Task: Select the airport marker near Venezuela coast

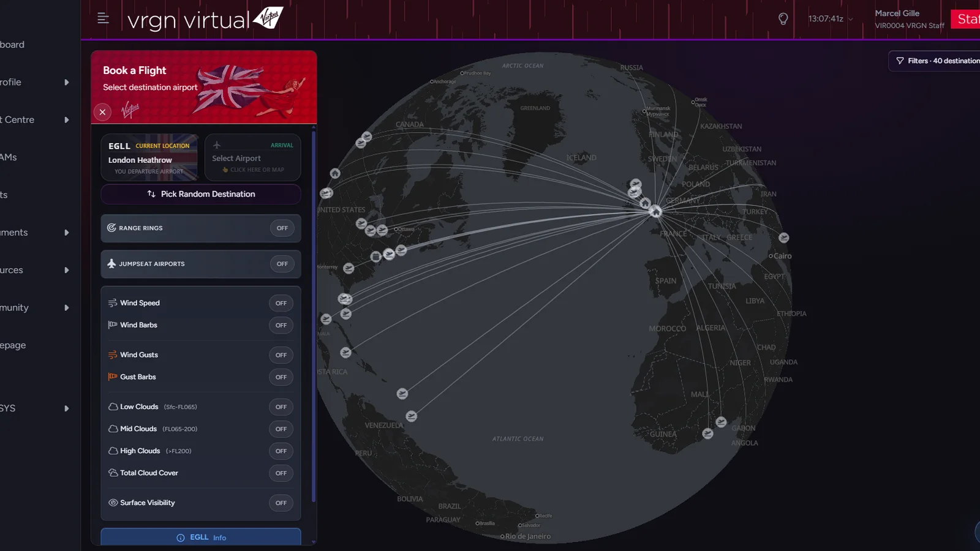Action: (x=412, y=416)
